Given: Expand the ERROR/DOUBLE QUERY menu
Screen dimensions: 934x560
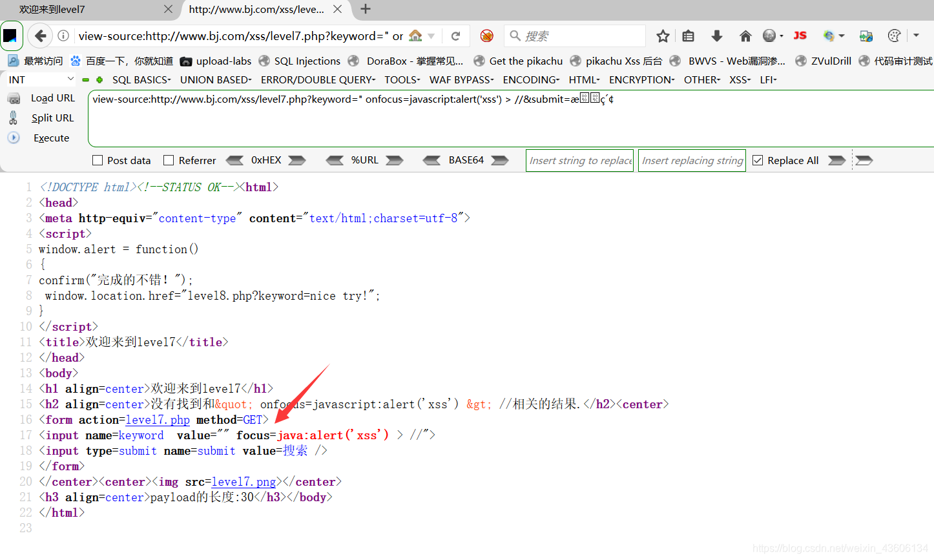Looking at the screenshot, I should point(318,79).
